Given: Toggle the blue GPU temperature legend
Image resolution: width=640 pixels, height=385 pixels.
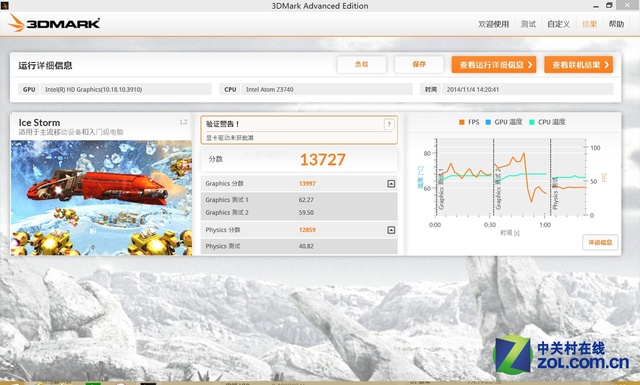Looking at the screenshot, I should [x=504, y=122].
